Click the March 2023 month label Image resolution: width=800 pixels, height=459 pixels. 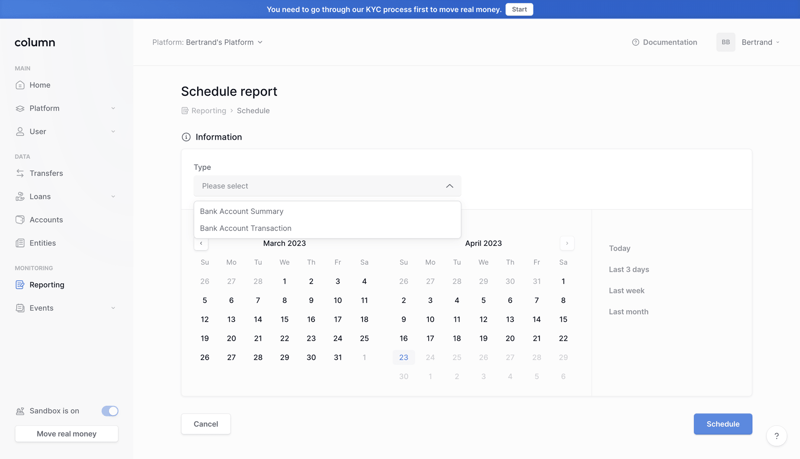click(285, 243)
